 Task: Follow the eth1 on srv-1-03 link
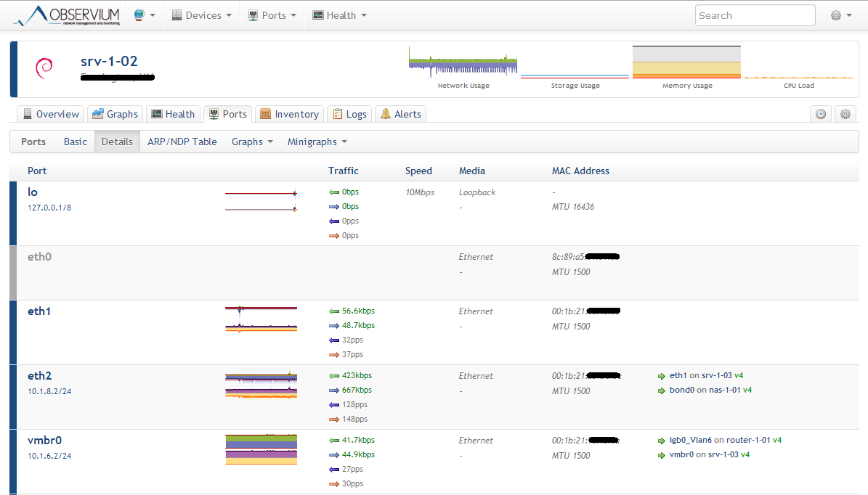[705, 375]
